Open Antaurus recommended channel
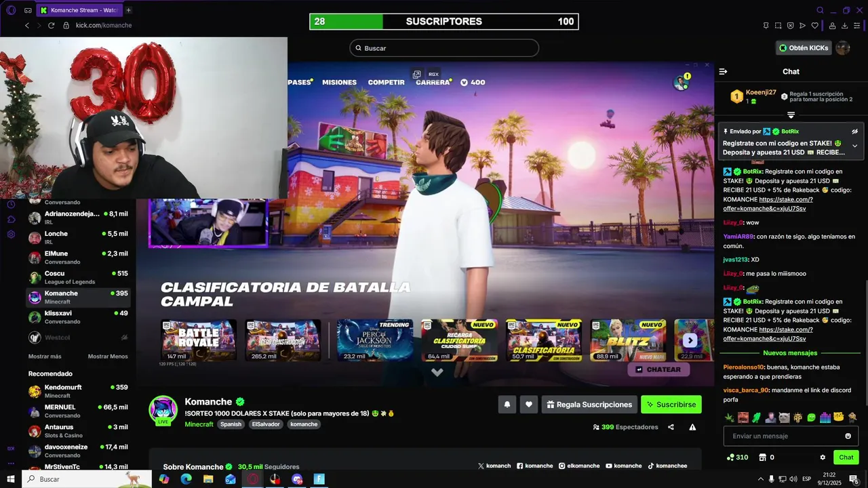This screenshot has width=868, height=488. coord(78,430)
